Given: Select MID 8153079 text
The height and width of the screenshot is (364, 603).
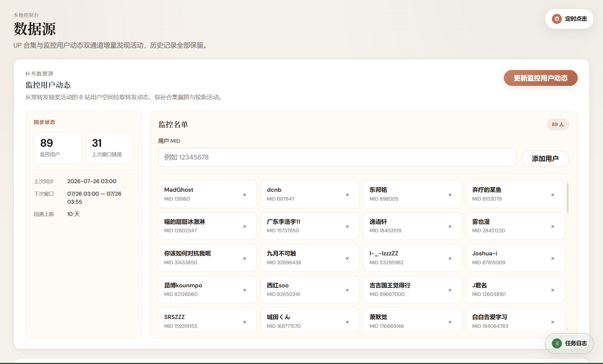Looking at the screenshot, I should pyautogui.click(x=487, y=199).
